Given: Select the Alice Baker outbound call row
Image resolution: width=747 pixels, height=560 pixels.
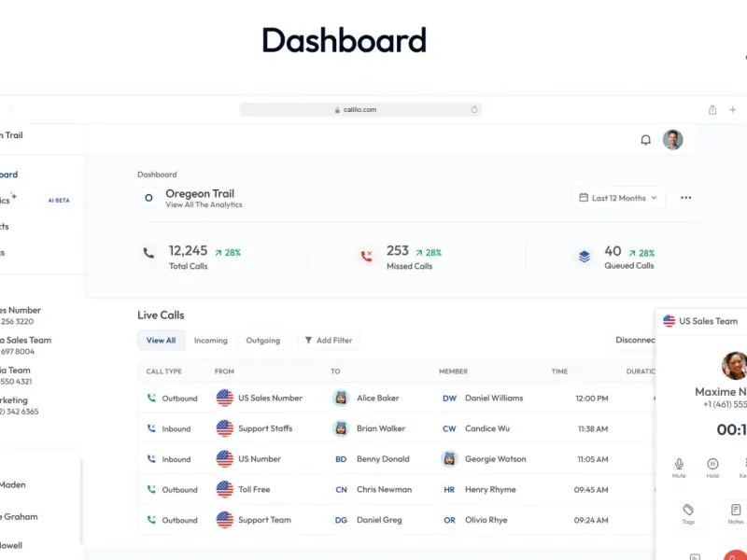Looking at the screenshot, I should coord(396,399).
